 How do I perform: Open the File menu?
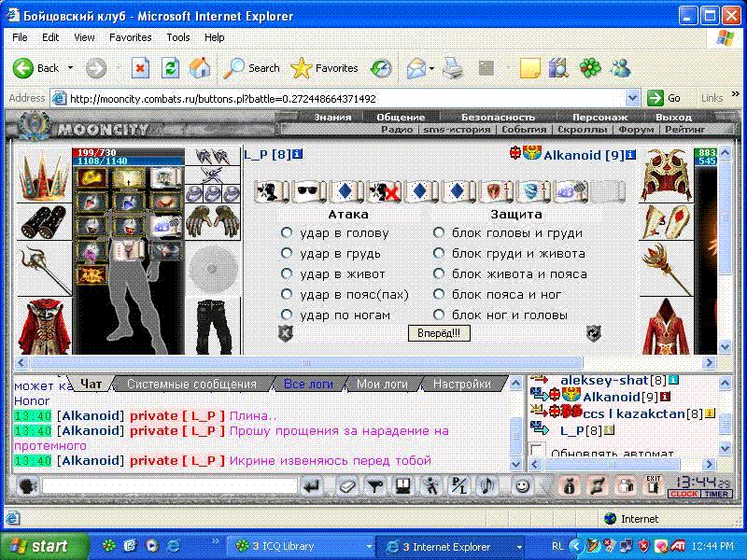20,37
